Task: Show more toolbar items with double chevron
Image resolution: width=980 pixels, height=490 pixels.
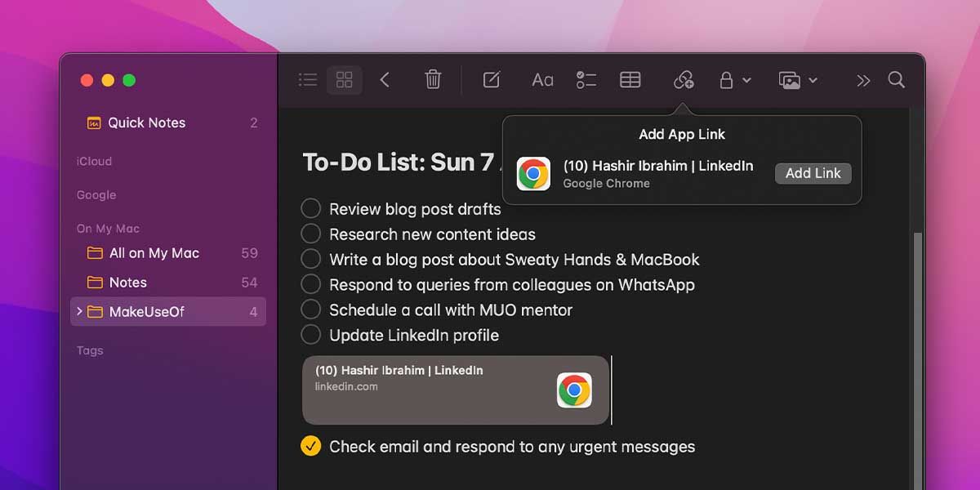Action: tap(863, 80)
